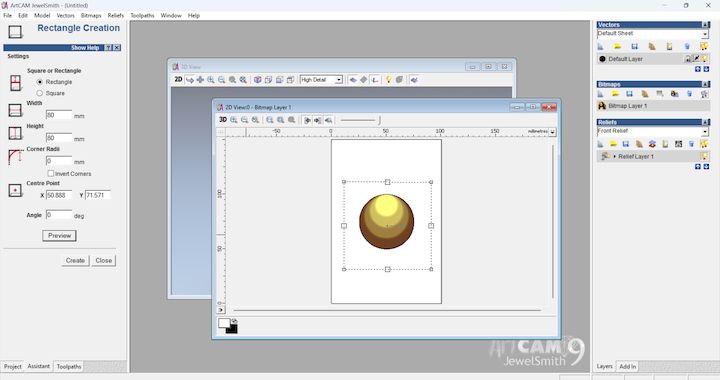Screen dimensions: 720x380
Task: Save bitmap layer using disk icon
Action: pyautogui.click(x=630, y=94)
